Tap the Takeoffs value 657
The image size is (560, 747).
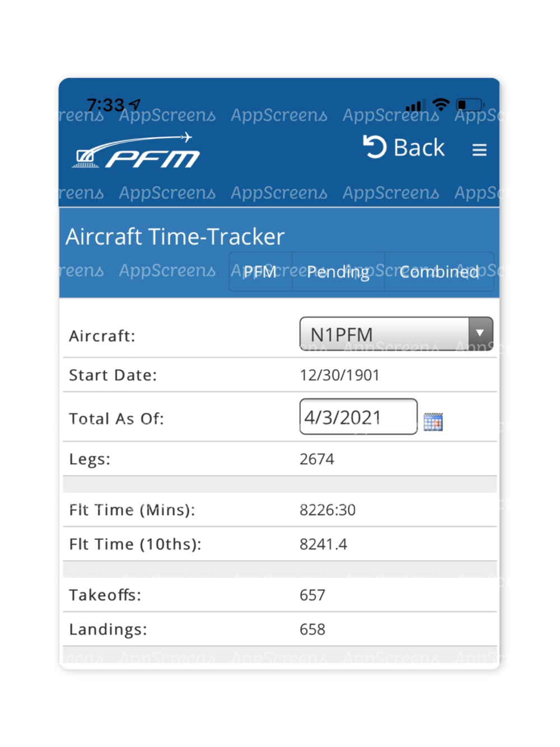312,595
